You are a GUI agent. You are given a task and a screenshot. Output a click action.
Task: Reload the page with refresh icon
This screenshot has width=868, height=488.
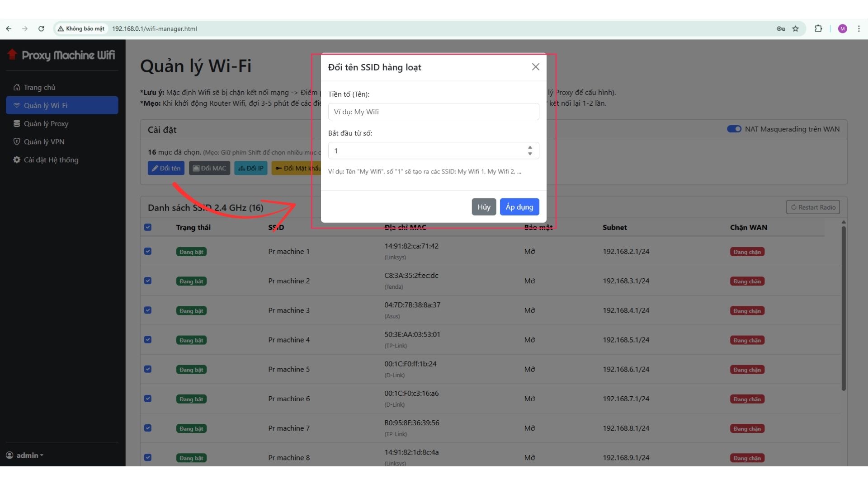pyautogui.click(x=41, y=28)
